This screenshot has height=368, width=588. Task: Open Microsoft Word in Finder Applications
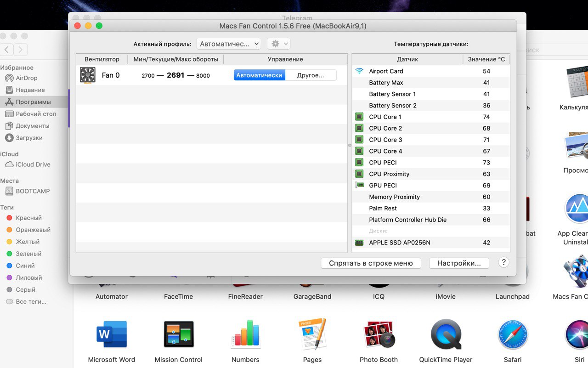[112, 335]
